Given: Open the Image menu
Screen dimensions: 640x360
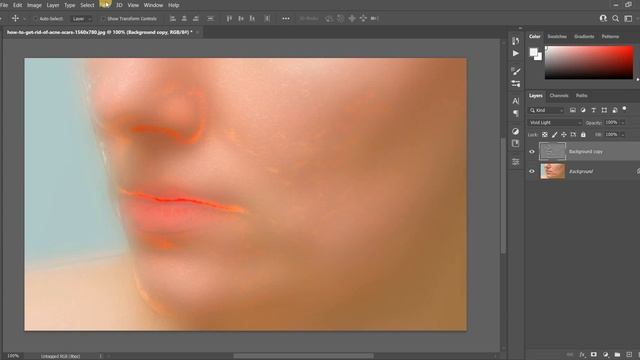Looking at the screenshot, I should tap(34, 5).
